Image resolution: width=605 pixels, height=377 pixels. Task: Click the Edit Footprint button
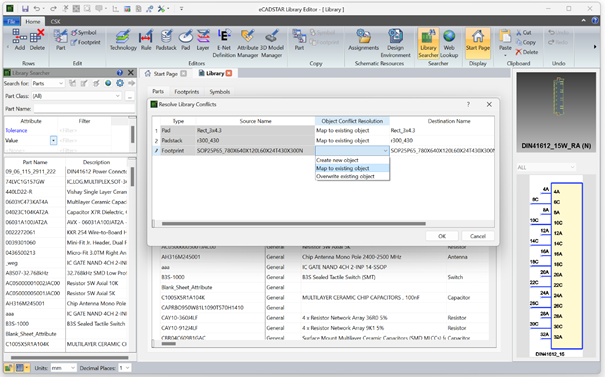coord(86,42)
